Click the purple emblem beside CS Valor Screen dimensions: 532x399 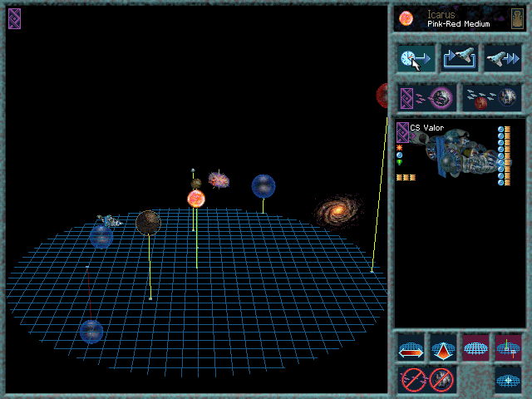point(402,132)
